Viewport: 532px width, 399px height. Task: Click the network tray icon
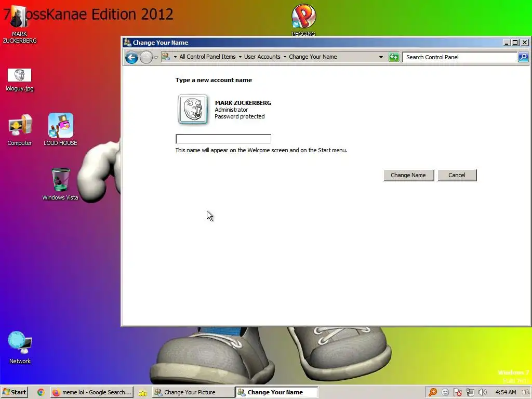(x=470, y=393)
